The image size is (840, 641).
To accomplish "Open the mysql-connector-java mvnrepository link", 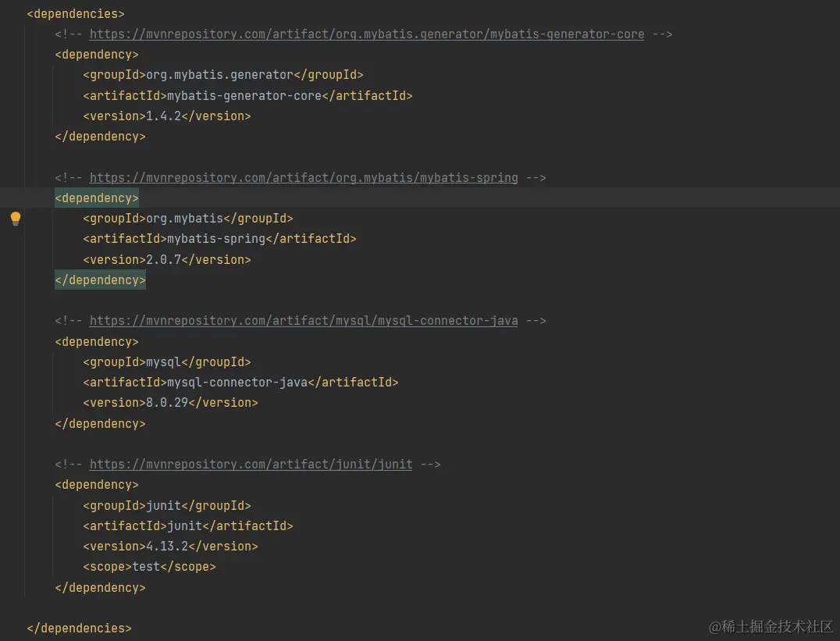I will point(303,321).
